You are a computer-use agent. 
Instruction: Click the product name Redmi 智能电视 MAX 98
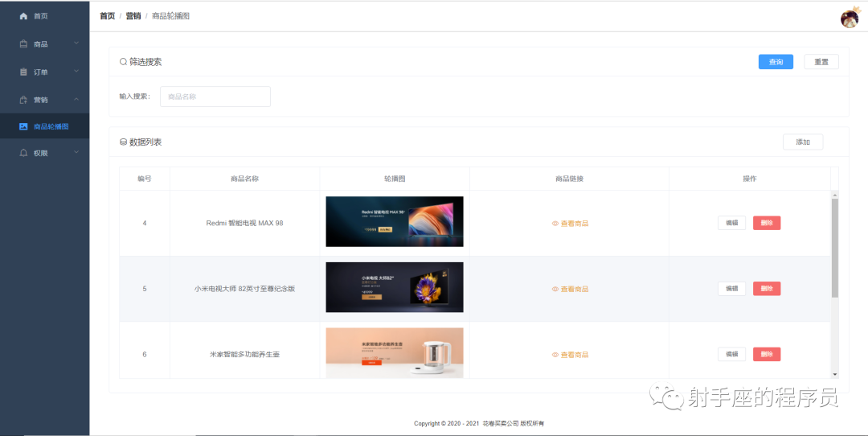(244, 224)
